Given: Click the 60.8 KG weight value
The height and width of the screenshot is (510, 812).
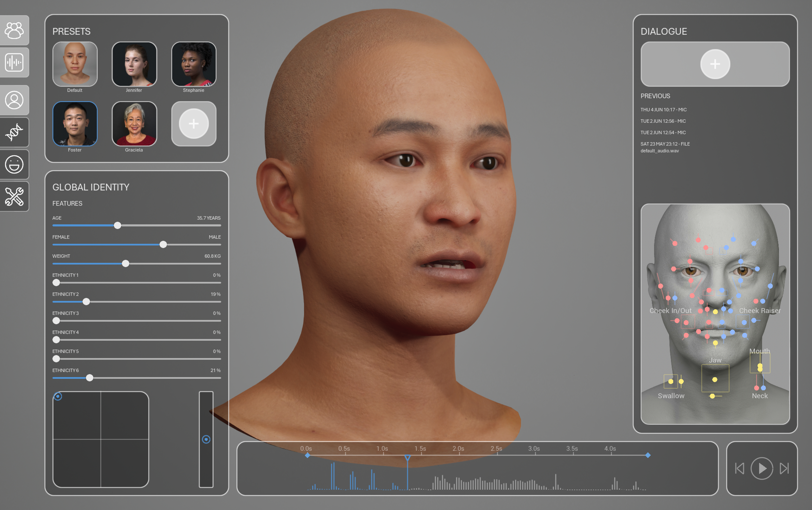Looking at the screenshot, I should tap(212, 256).
